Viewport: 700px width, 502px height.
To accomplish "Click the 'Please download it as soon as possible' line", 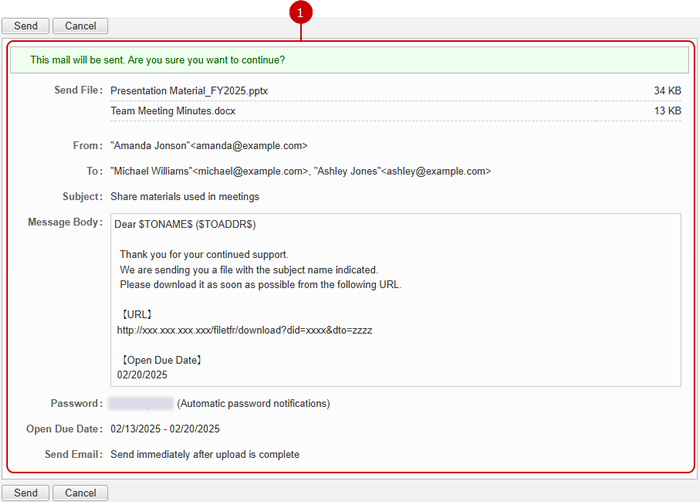I will click(x=261, y=284).
